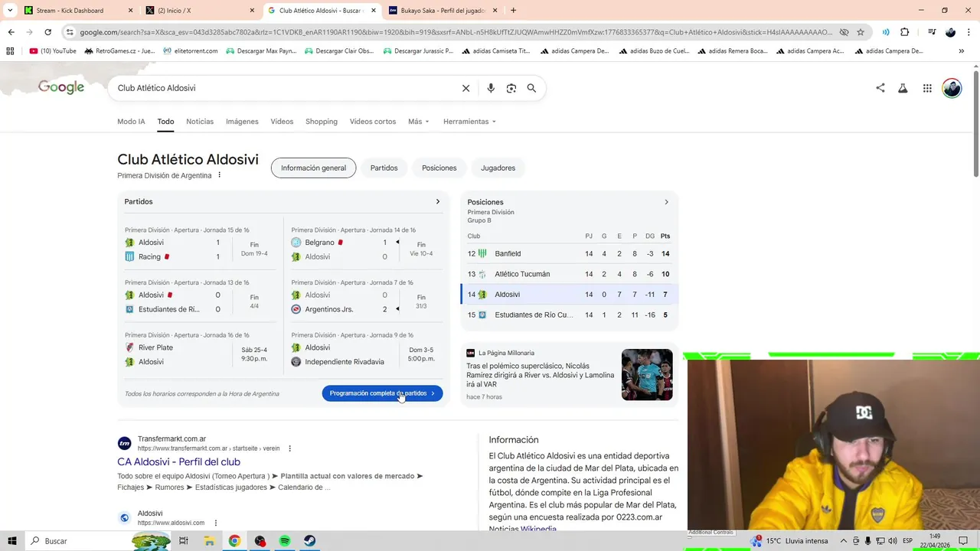
Task: Open the volume icon in system tray
Action: point(893,541)
